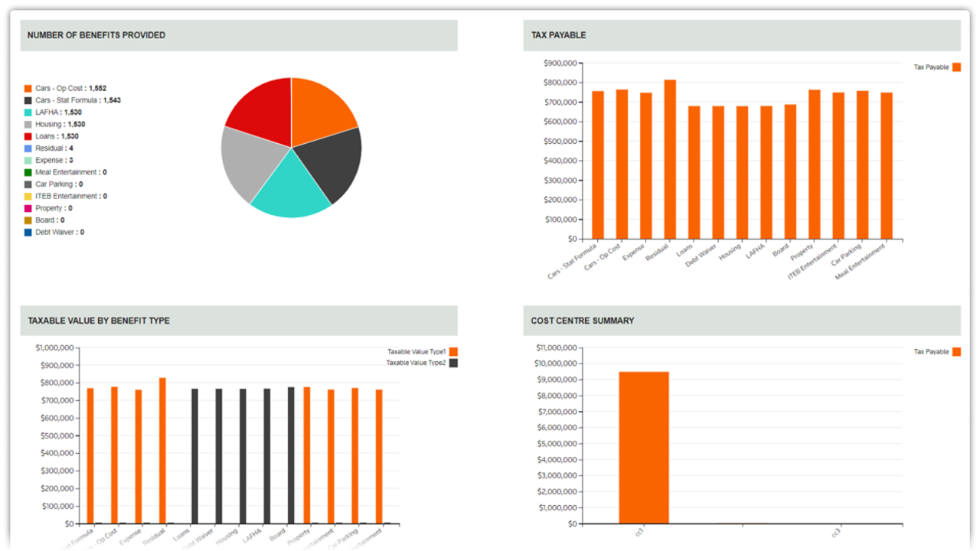Click the pink Property legend swatch
This screenshot has height=551, width=980.
coord(28,208)
